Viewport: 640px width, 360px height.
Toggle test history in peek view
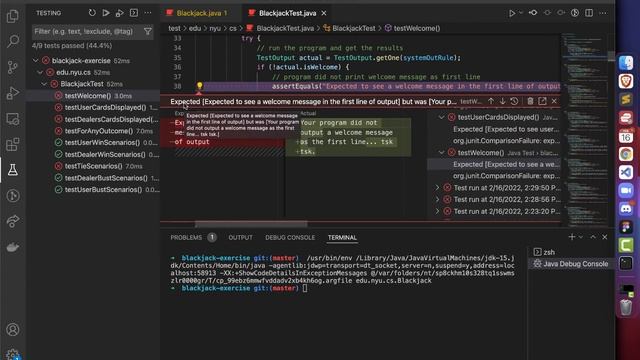[x=514, y=101]
